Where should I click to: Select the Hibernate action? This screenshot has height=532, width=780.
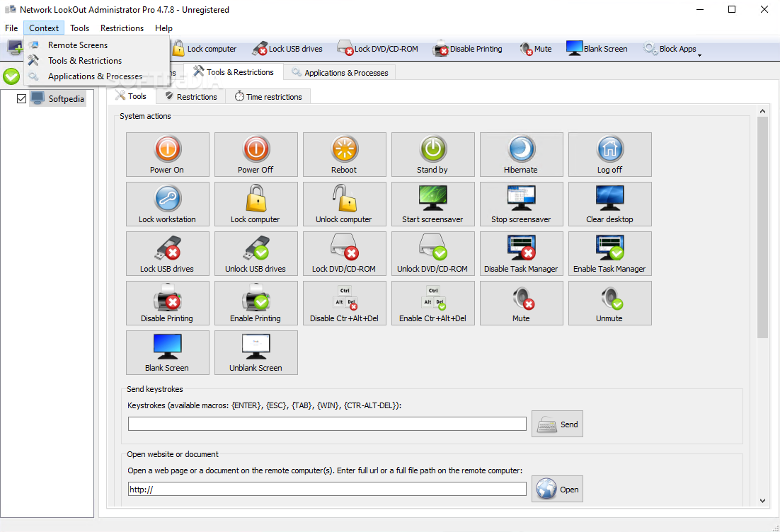point(522,154)
